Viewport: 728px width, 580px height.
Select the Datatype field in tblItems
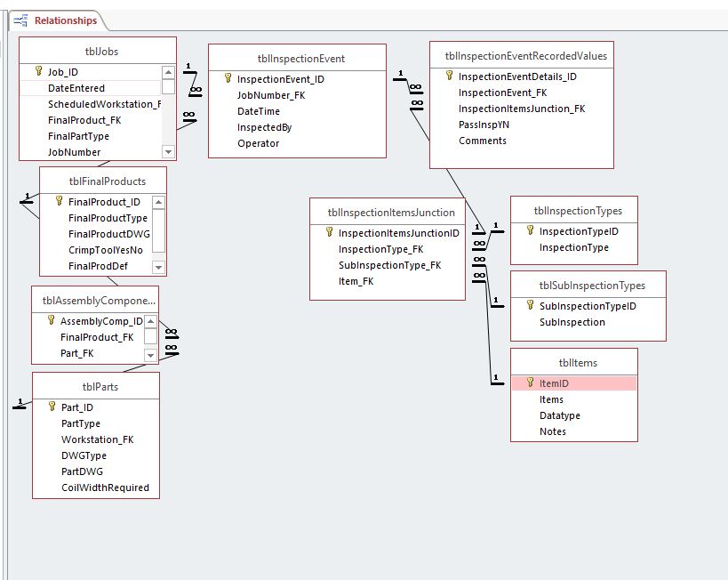[559, 415]
